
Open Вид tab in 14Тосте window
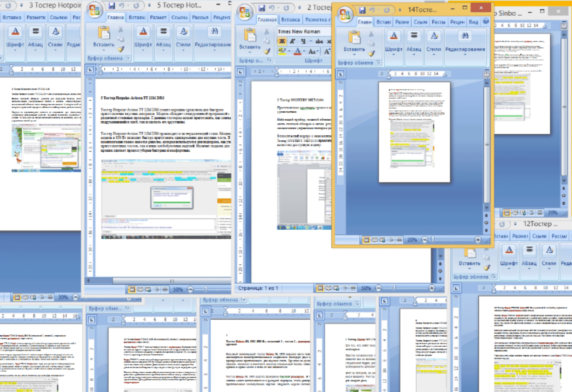pos(473,22)
